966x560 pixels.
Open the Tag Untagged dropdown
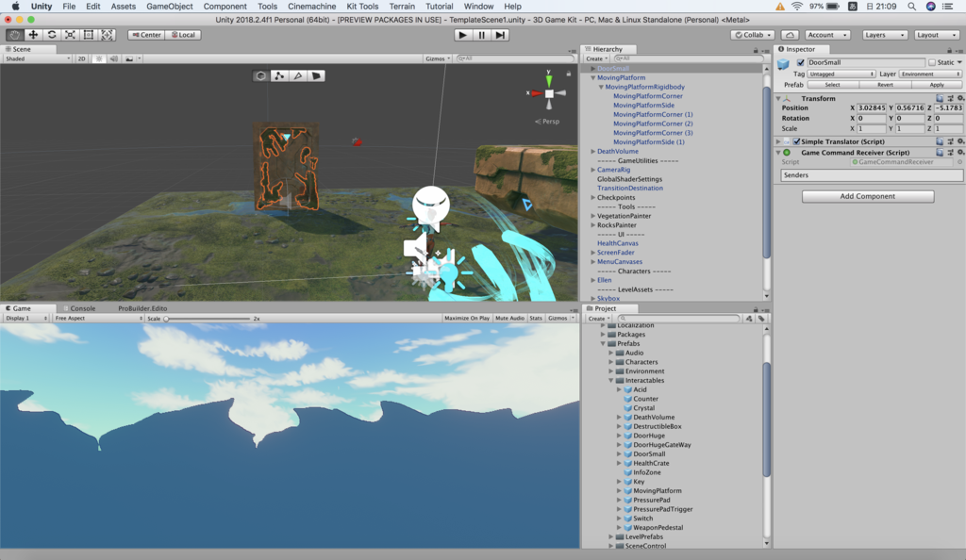[x=841, y=74]
